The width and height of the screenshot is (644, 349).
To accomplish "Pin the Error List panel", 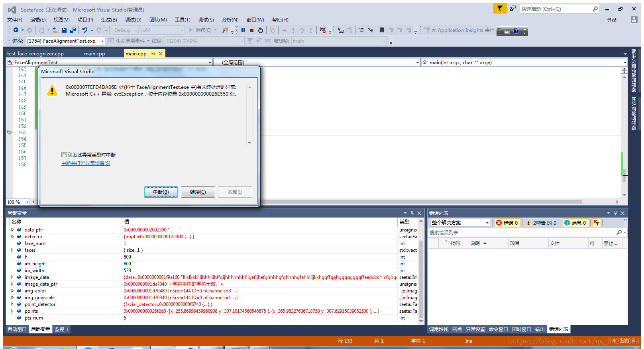I will click(x=615, y=213).
